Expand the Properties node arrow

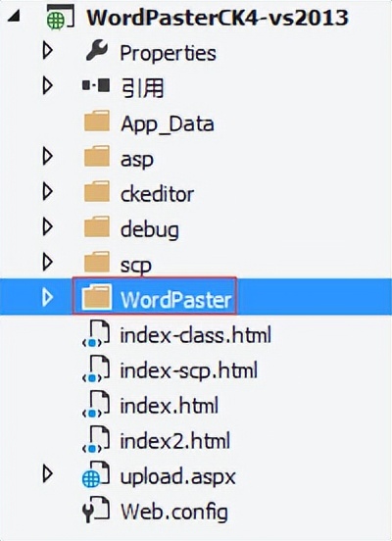pos(48,51)
